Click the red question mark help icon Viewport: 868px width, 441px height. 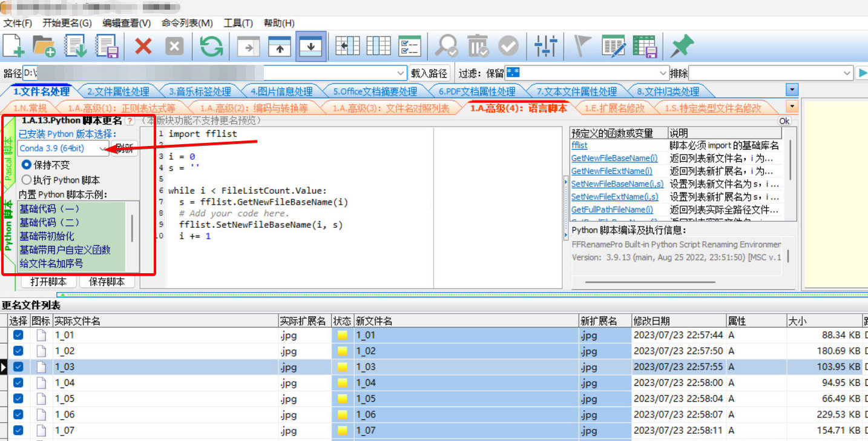pos(130,121)
